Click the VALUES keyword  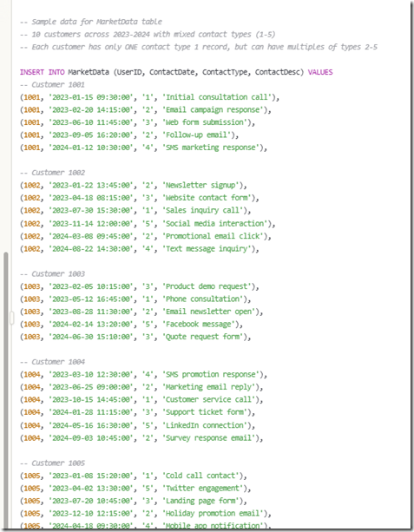click(x=320, y=72)
